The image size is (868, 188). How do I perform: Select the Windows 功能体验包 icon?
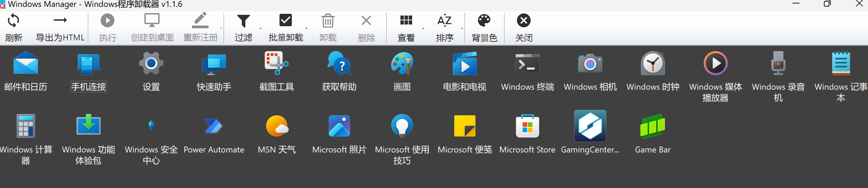pos(89,125)
